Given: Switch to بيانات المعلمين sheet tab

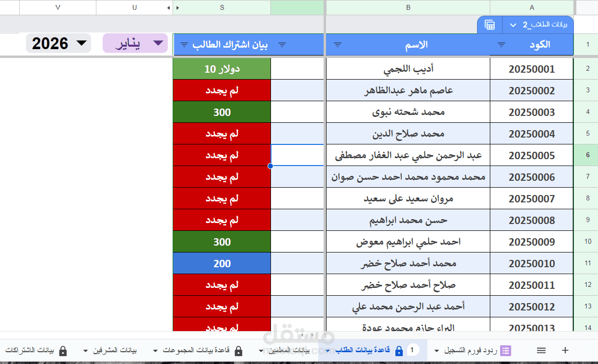Looking at the screenshot, I should point(288,351).
